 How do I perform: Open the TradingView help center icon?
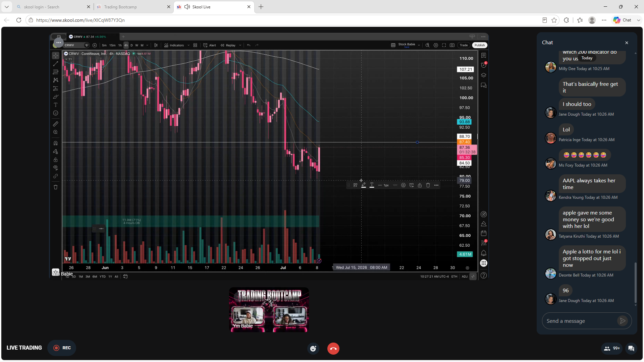pos(484,276)
